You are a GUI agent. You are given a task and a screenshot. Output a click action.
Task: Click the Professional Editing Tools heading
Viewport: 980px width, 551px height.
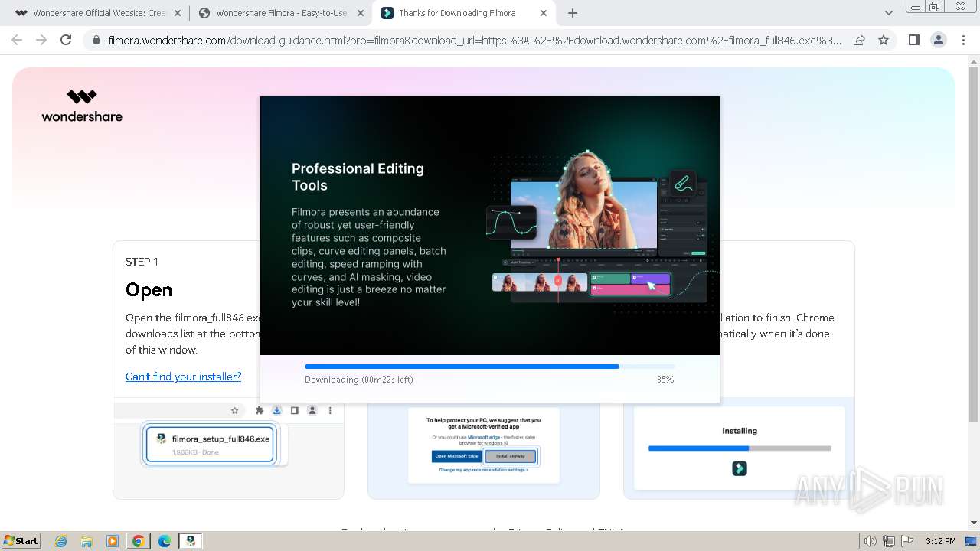point(358,177)
